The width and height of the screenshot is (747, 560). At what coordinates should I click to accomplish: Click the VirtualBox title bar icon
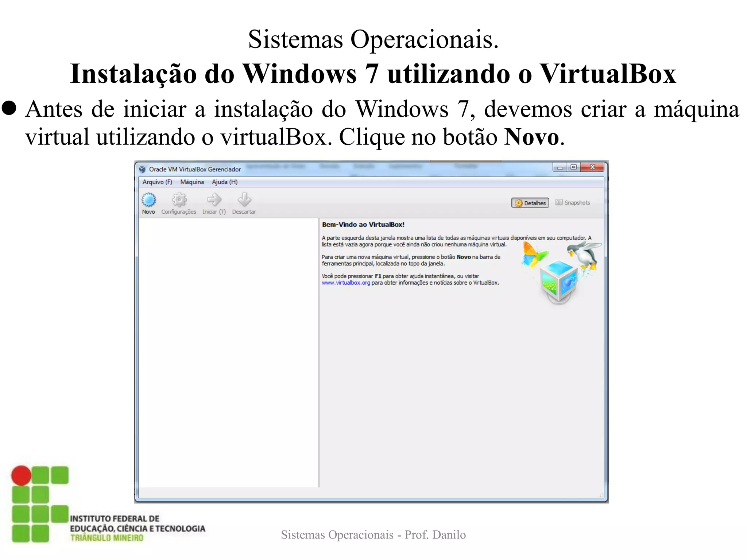(142, 169)
